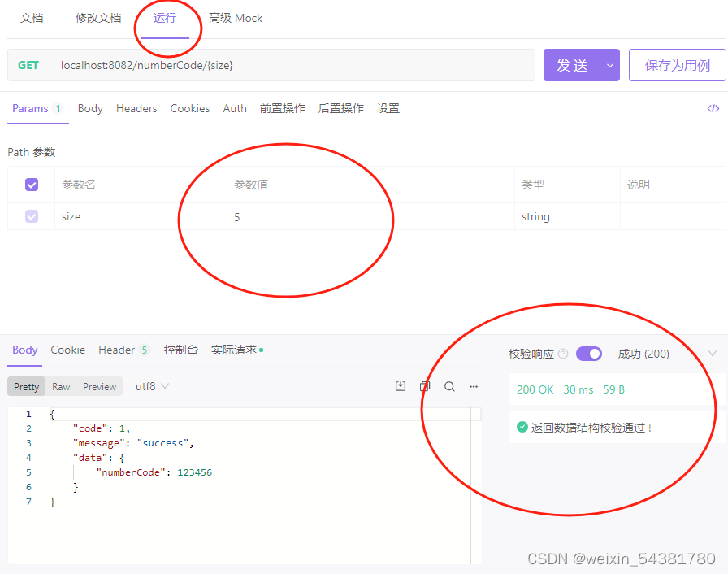Click the green success check icon

point(521,426)
